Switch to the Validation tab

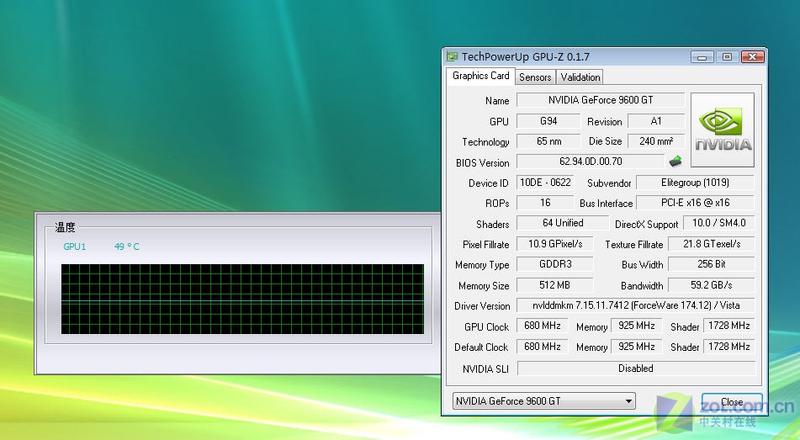[x=580, y=77]
